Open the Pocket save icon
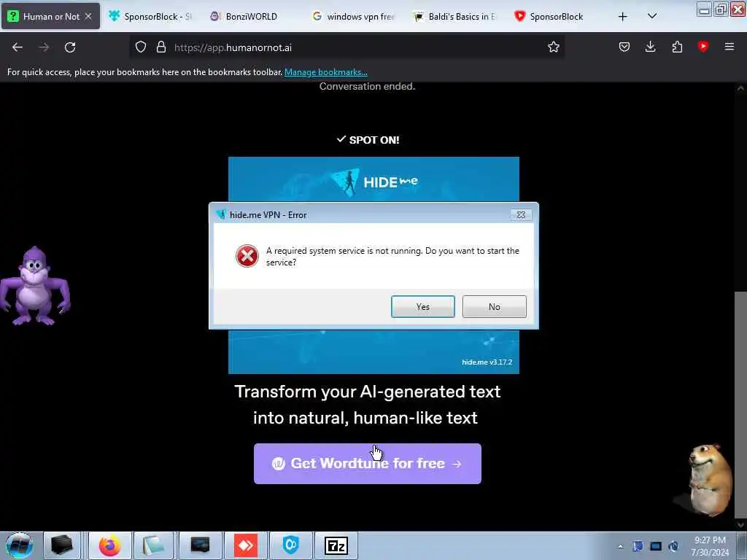This screenshot has width=747, height=560. click(624, 47)
